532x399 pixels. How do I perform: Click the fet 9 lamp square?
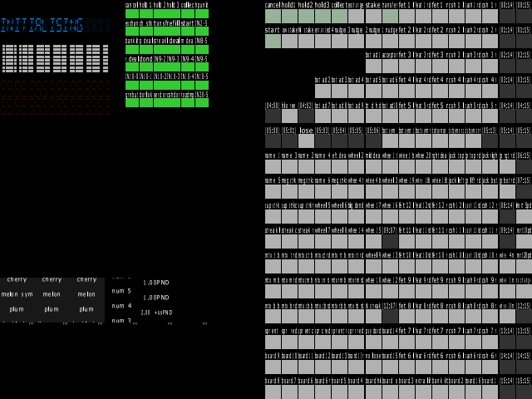pyautogui.click(x=406, y=292)
